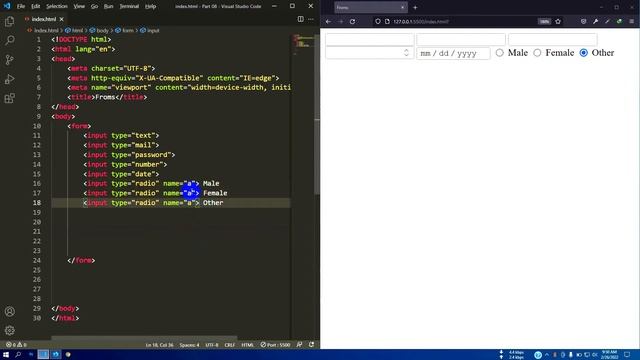Click the zoom level badge in address bar
This screenshot has width=640, height=360.
(x=544, y=22)
